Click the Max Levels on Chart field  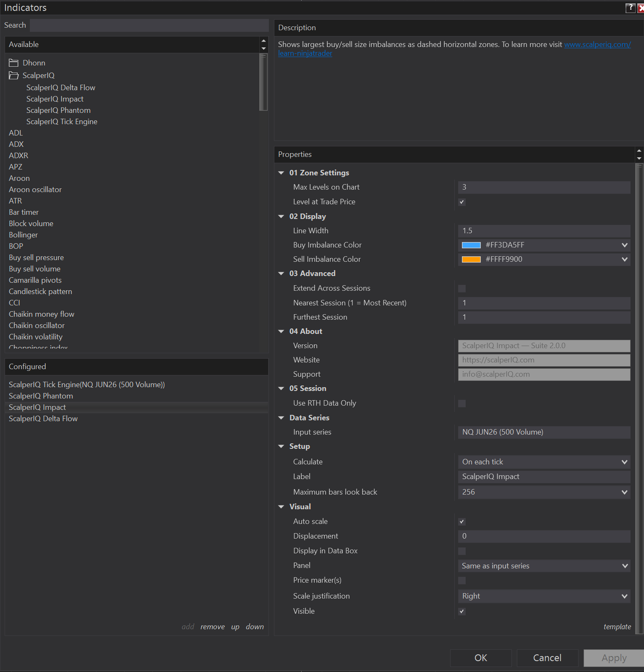pos(544,187)
